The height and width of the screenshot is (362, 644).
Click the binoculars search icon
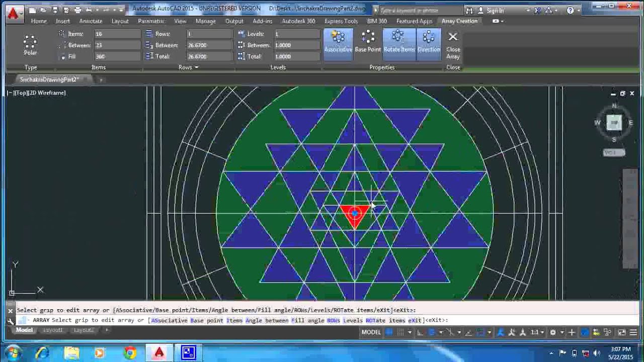click(x=469, y=10)
